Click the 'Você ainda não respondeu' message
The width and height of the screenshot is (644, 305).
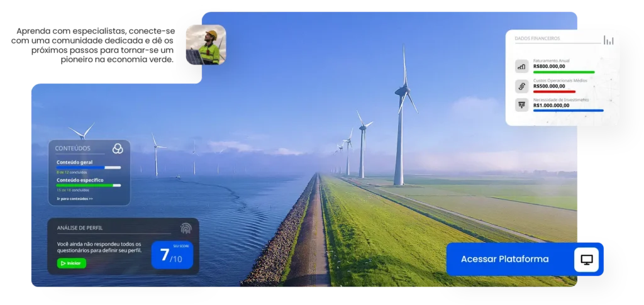tap(99, 247)
